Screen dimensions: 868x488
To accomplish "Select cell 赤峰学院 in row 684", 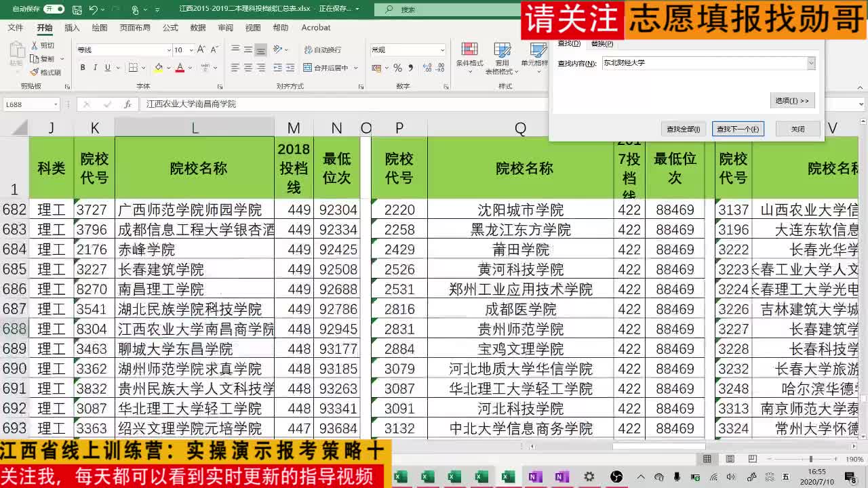I will click(x=195, y=249).
